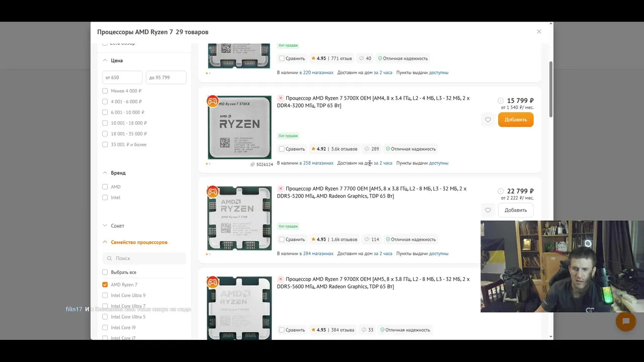Add Ryzen 7 5700X to wishlist heart
Screen dimensions: 644x362
pyautogui.click(x=488, y=120)
